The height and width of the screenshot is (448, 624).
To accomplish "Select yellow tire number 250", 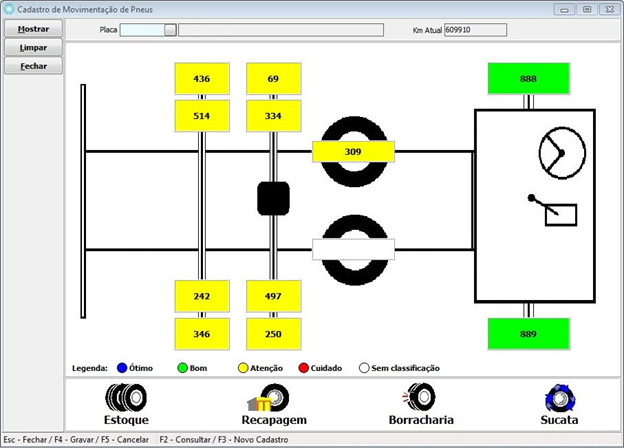I will (273, 333).
